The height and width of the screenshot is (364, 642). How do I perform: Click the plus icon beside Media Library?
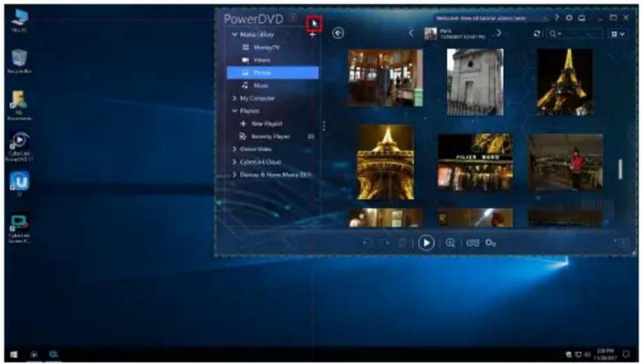313,35
